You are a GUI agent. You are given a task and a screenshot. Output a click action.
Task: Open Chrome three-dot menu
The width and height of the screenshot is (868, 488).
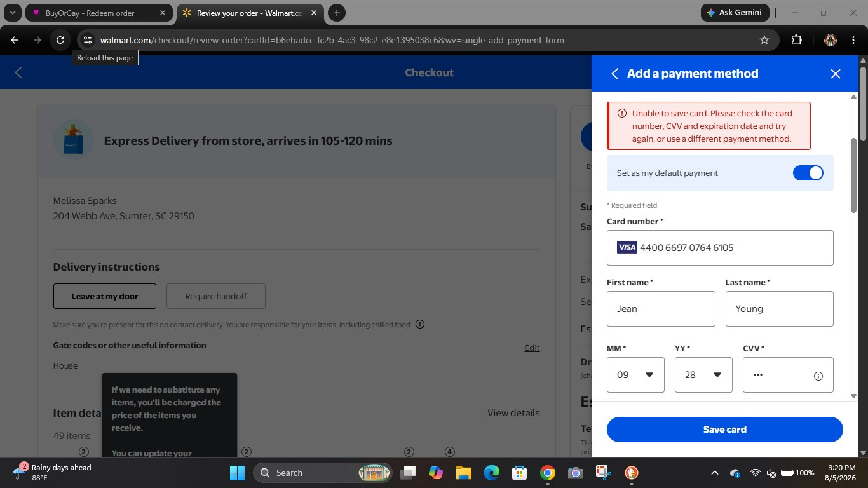[852, 40]
